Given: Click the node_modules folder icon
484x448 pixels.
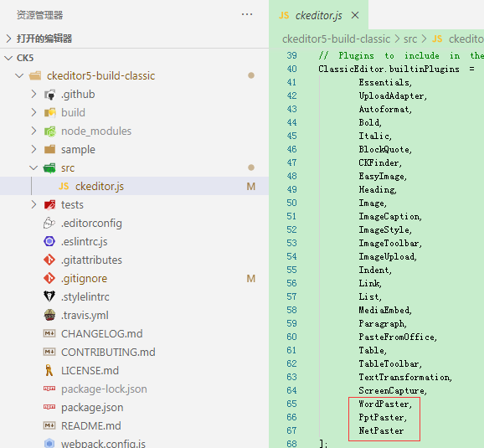Looking at the screenshot, I should (x=49, y=131).
